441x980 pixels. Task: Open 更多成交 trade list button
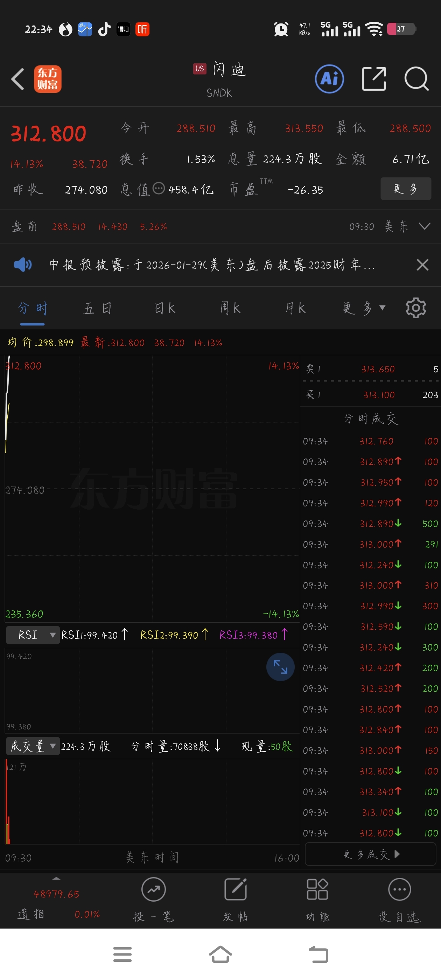click(x=371, y=854)
